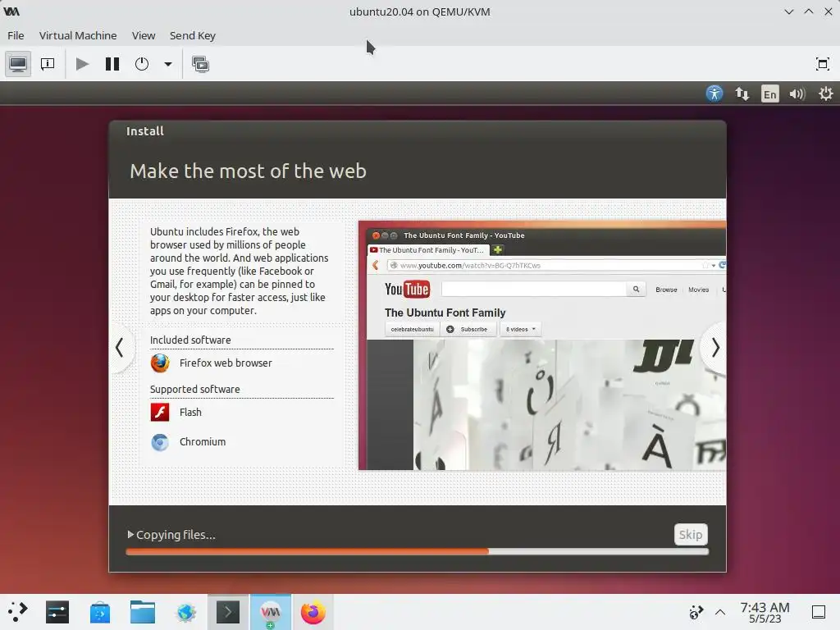Switch to fullscreen view

tap(822, 64)
